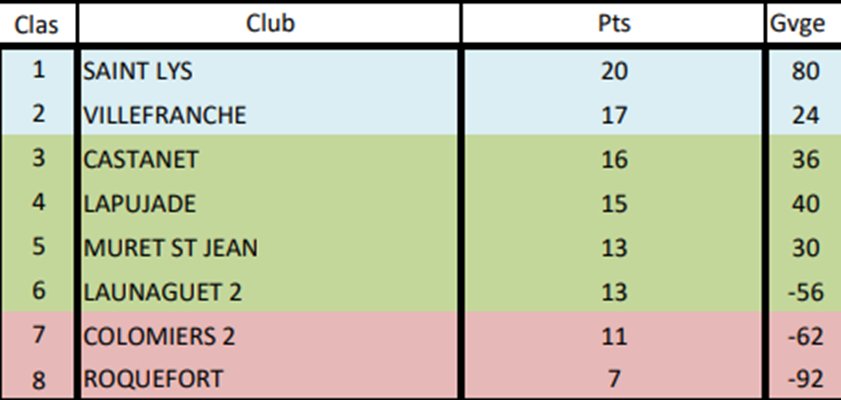Viewport: 841px width, 400px height.
Task: Click Roquefort points value 7
Action: [x=612, y=379]
